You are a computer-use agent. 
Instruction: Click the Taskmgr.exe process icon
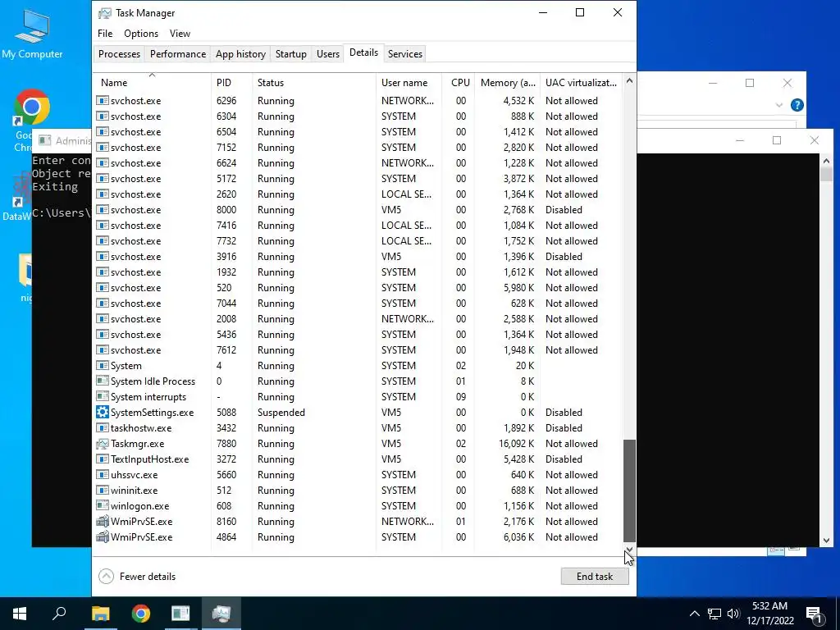pos(103,444)
